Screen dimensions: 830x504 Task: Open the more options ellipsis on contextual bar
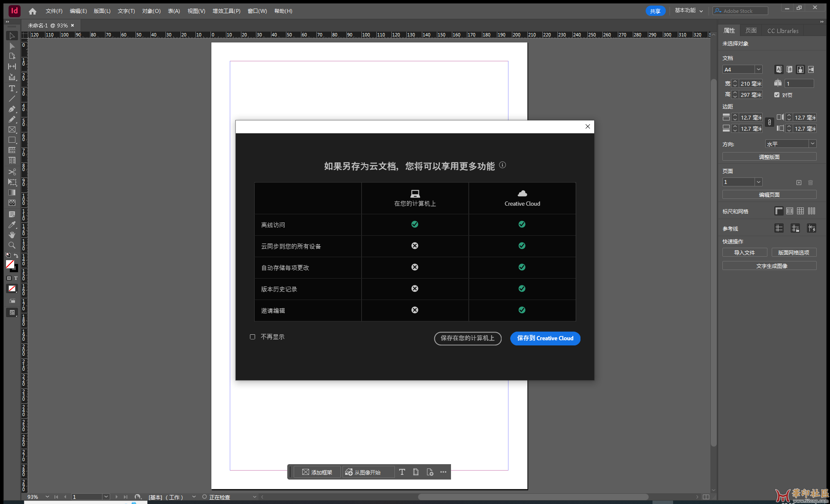[x=443, y=472]
